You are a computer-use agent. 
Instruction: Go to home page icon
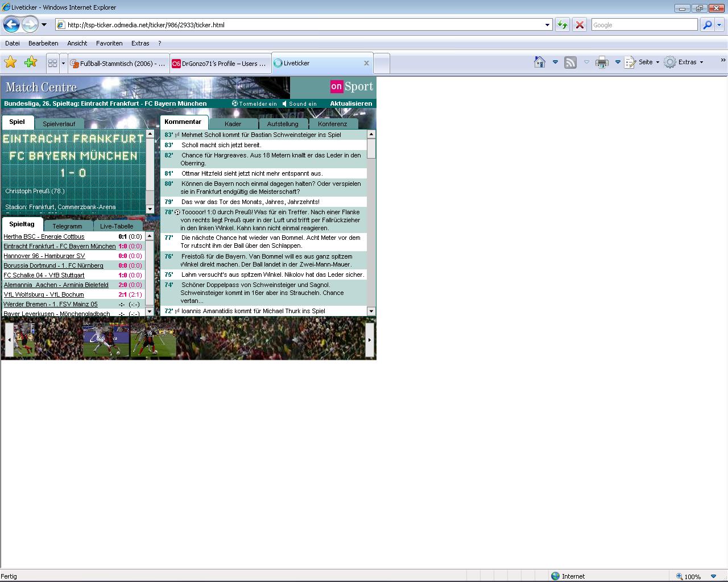[x=540, y=62]
